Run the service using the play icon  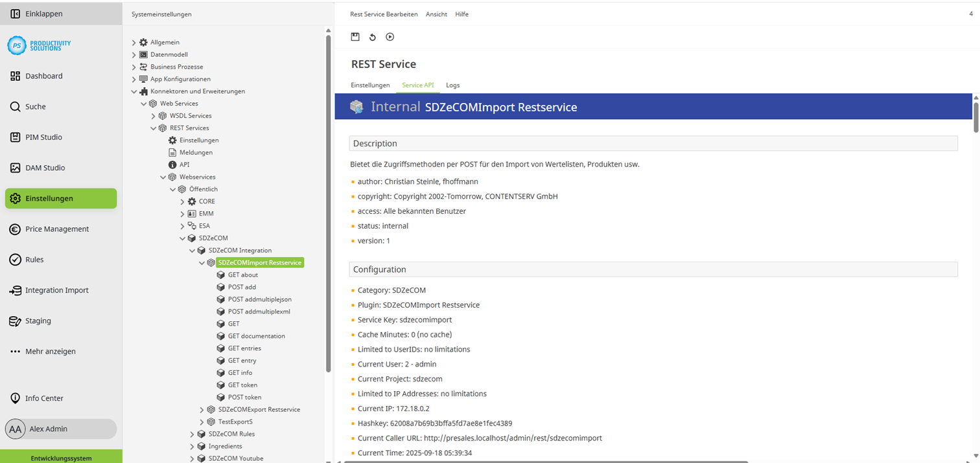390,37
